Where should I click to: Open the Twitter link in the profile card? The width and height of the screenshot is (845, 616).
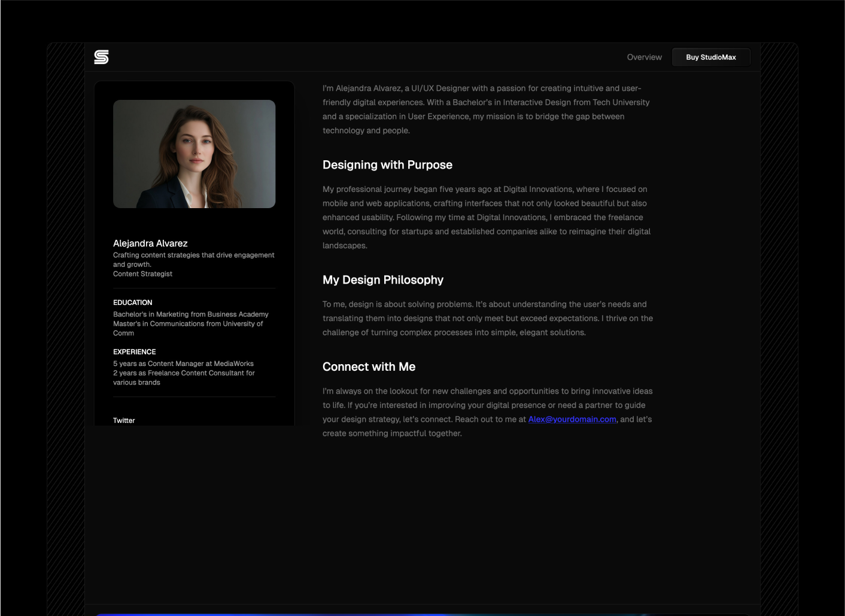click(x=124, y=420)
